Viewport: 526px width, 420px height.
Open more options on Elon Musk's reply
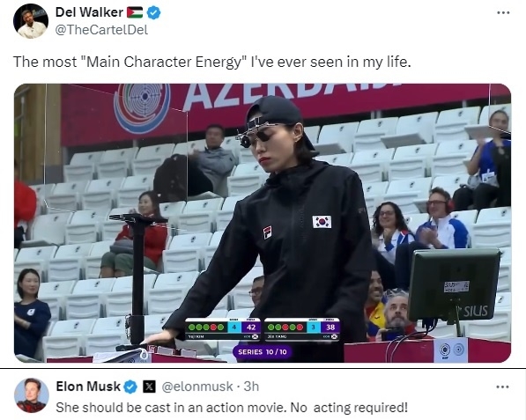pyautogui.click(x=502, y=387)
